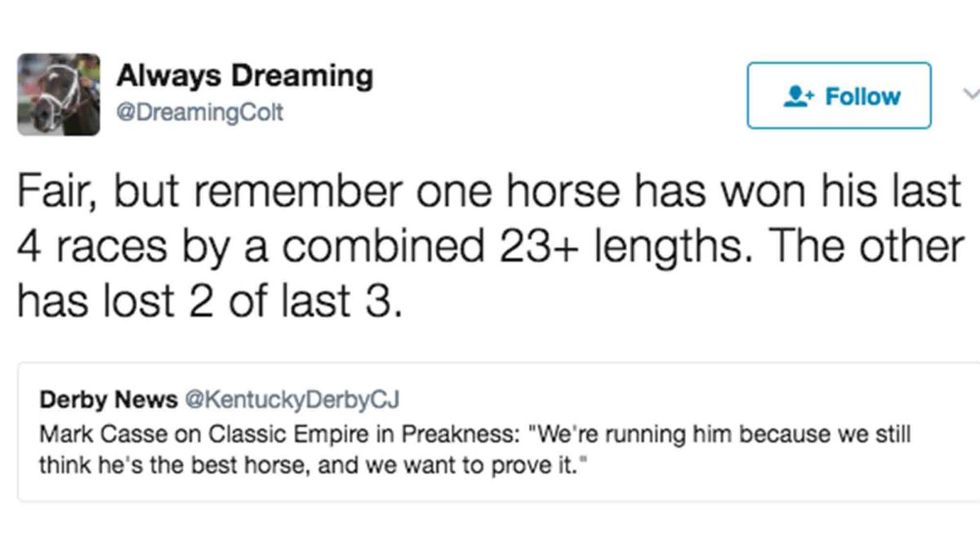The image size is (980, 537).
Task: Click the avatar thumbnail in the tweet header
Action: pyautogui.click(x=58, y=92)
